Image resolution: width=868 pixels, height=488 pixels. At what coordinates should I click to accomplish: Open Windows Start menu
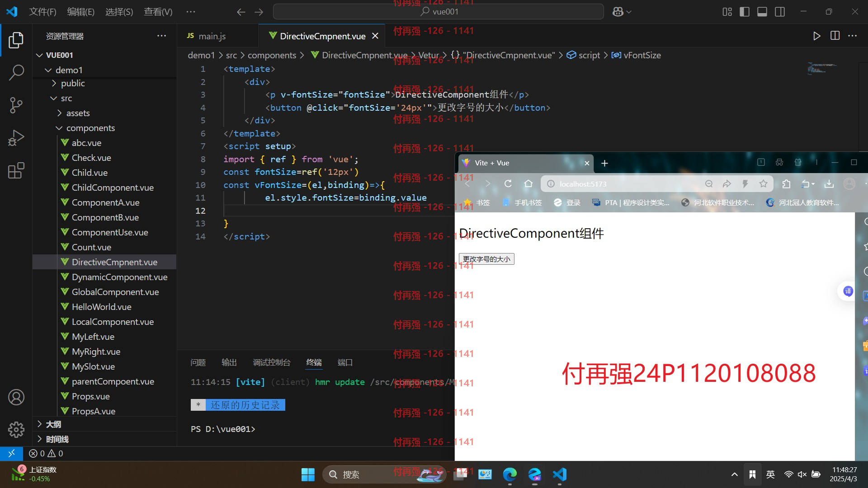(308, 474)
